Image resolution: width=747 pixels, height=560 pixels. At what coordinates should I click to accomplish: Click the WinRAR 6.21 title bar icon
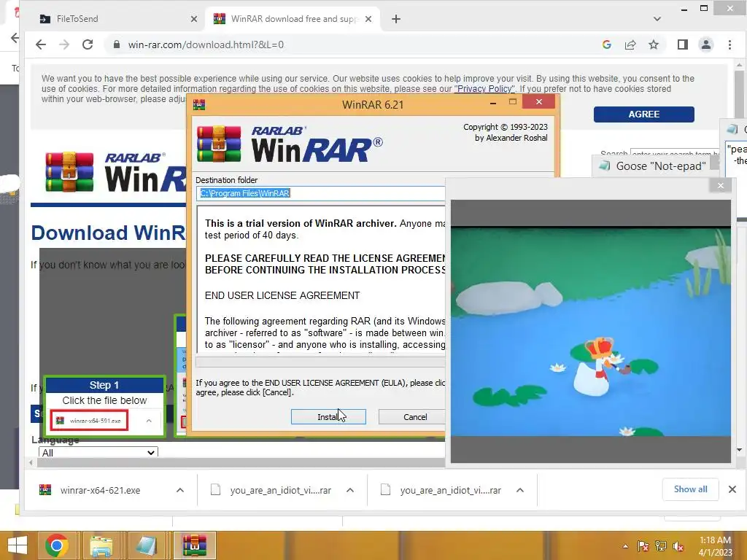[199, 105]
